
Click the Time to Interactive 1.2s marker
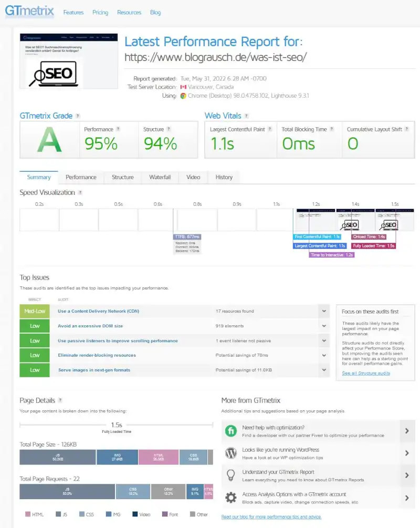point(332,255)
